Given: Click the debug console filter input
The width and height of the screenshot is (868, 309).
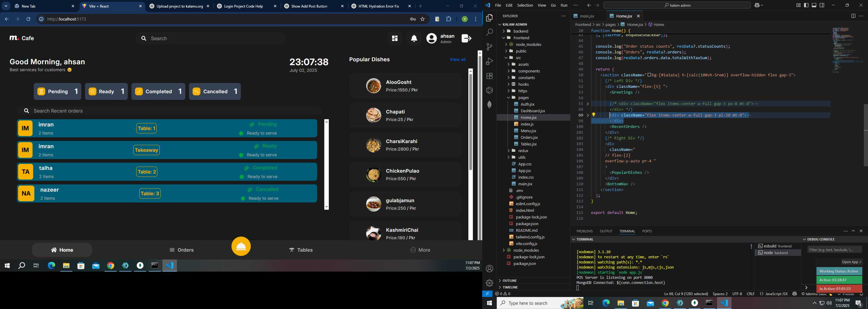Looking at the screenshot, I should pyautogui.click(x=834, y=250).
